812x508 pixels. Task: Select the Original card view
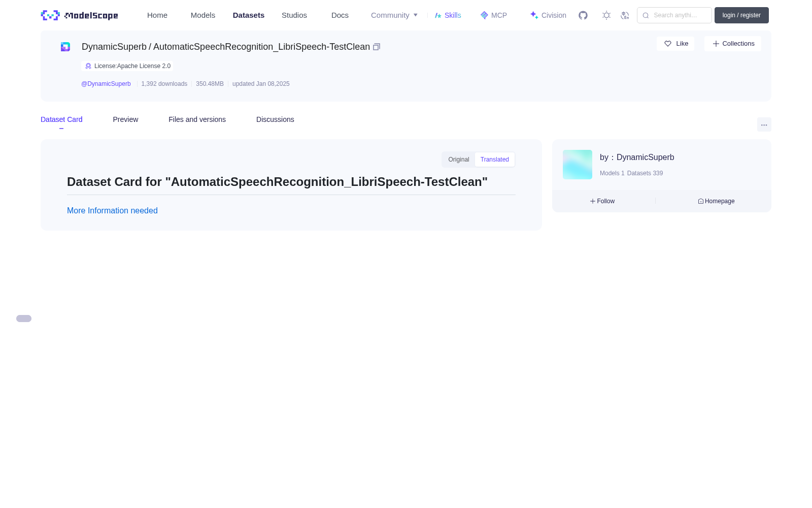[x=459, y=160]
